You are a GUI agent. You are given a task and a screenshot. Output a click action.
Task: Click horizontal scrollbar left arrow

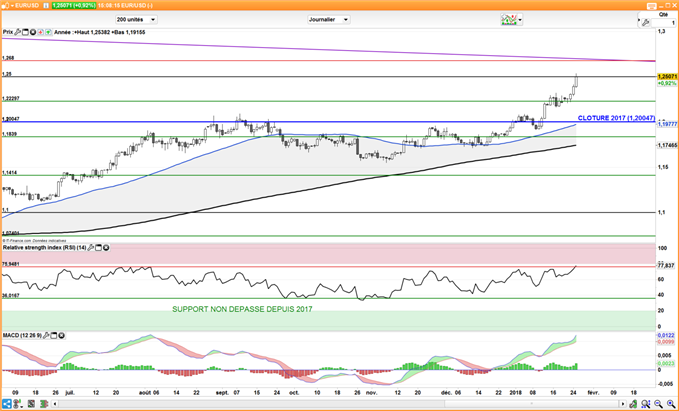(x=55, y=404)
